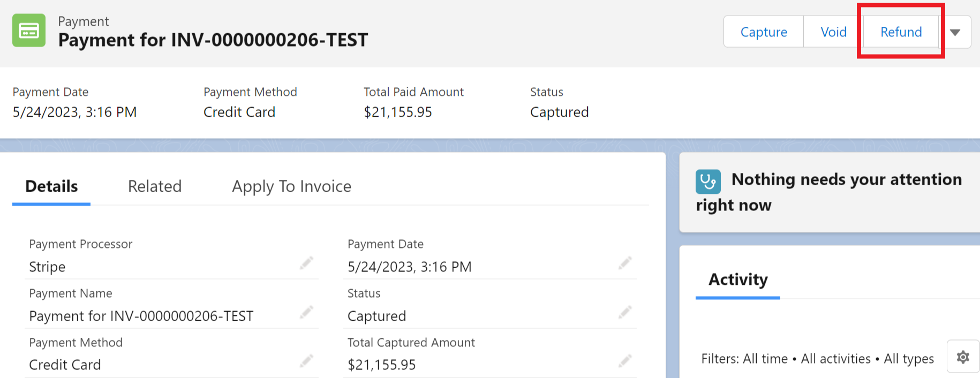Image resolution: width=980 pixels, height=378 pixels.
Task: Edit Payment Method pencil icon
Action: click(306, 361)
